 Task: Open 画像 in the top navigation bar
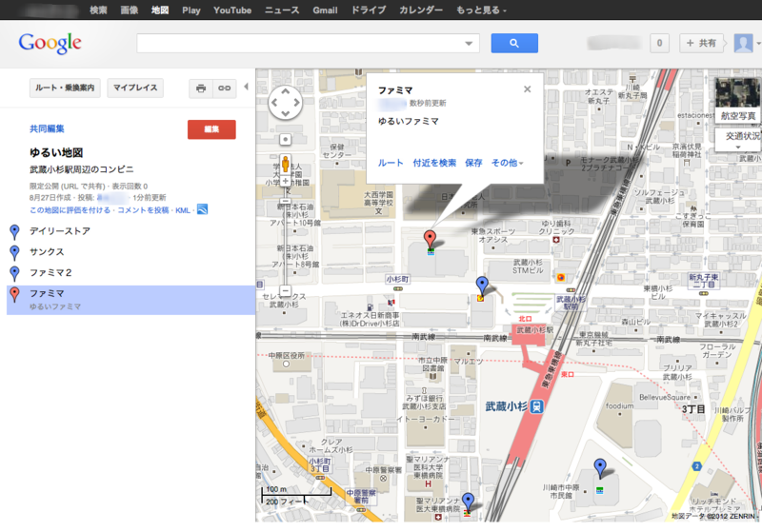pyautogui.click(x=130, y=10)
